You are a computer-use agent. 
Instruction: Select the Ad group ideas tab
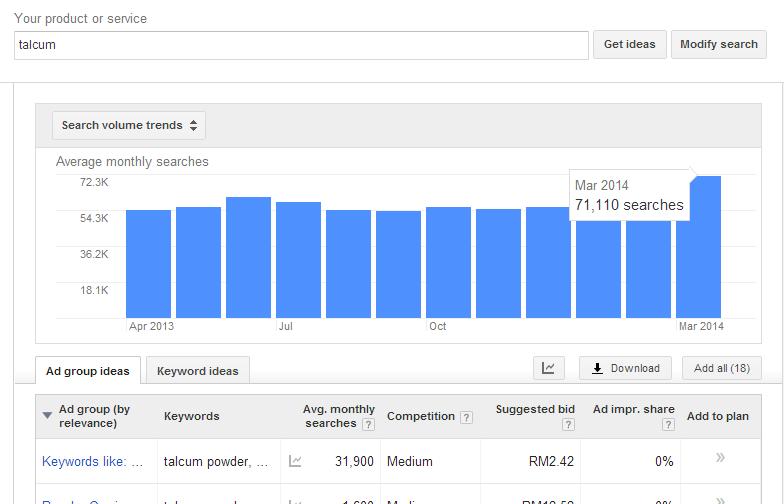point(88,371)
